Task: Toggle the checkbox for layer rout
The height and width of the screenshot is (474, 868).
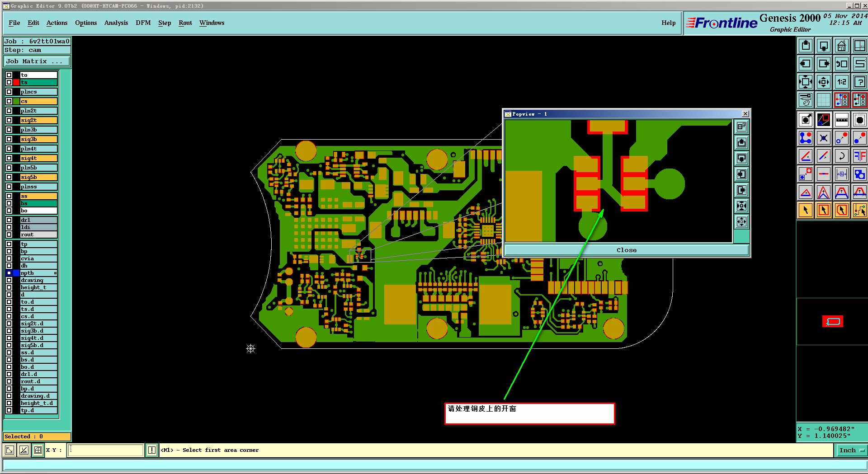Action: click(x=9, y=235)
